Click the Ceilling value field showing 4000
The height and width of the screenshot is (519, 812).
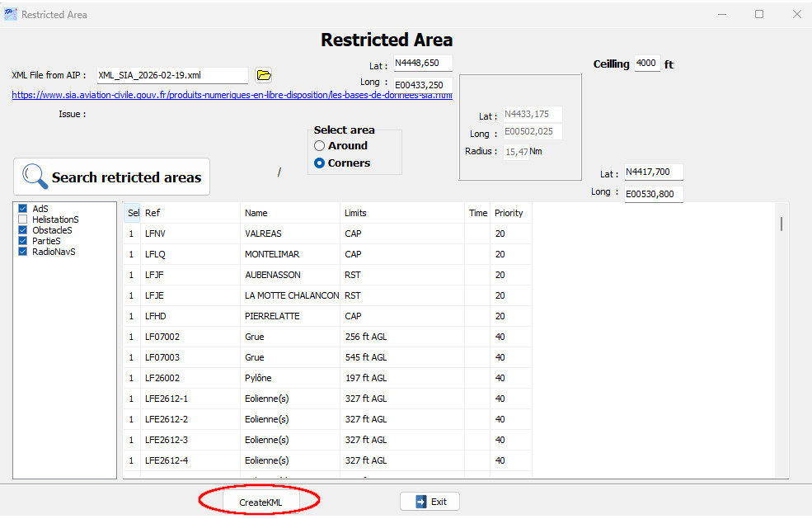(x=647, y=64)
